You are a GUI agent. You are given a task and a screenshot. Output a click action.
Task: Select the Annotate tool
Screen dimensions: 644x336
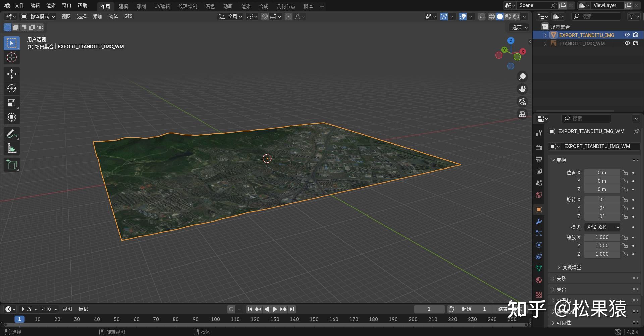pyautogui.click(x=12, y=134)
